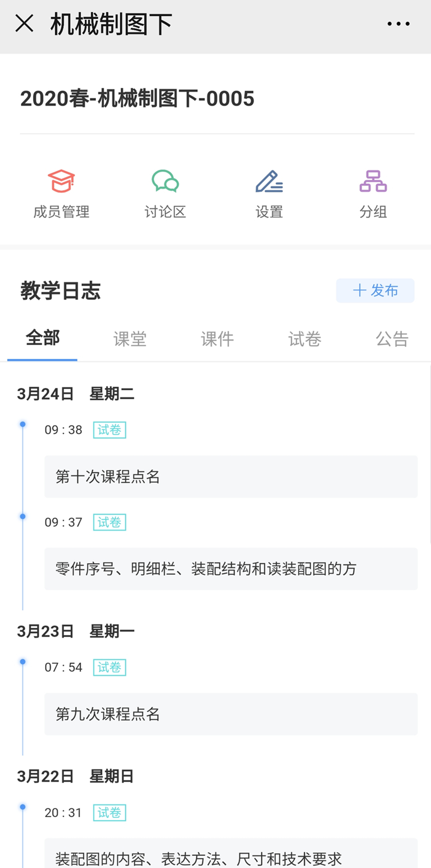Tap the three-dot more options menu
431x868 pixels.
pos(398,24)
